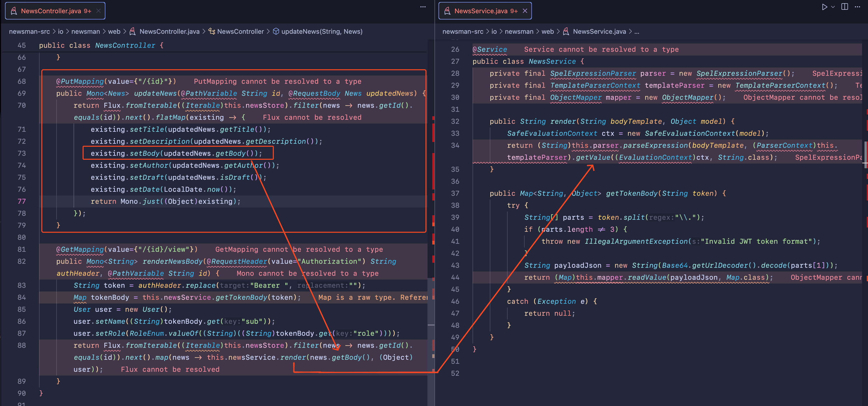868x406 pixels.
Task: Click the split editor right icon
Action: tap(845, 7)
